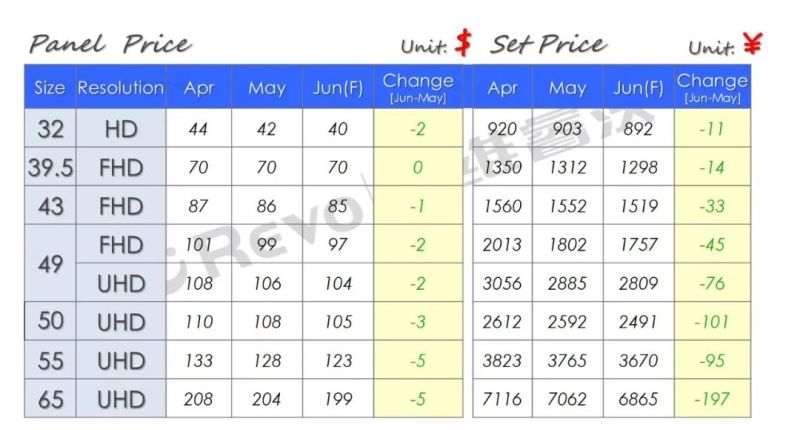Viewport: 800px width, 430px height.
Task: Click the red yen sign unit icon
Action: [x=752, y=45]
